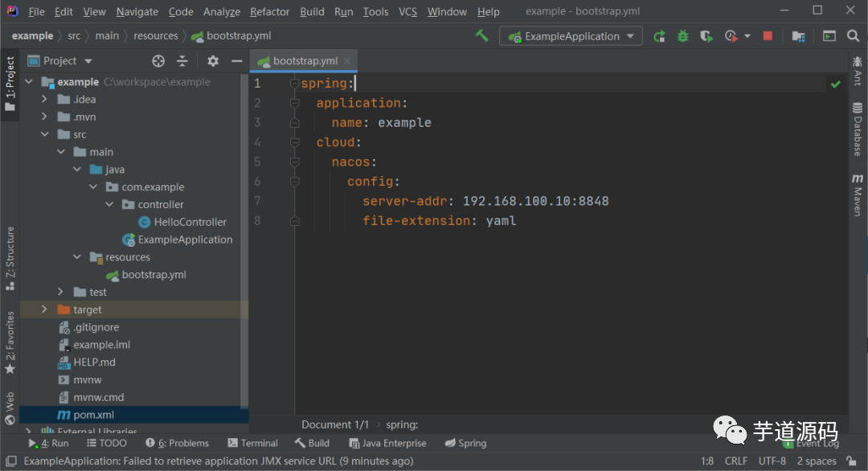
Task: Open the Java Enterprise tool window
Action: (x=387, y=444)
